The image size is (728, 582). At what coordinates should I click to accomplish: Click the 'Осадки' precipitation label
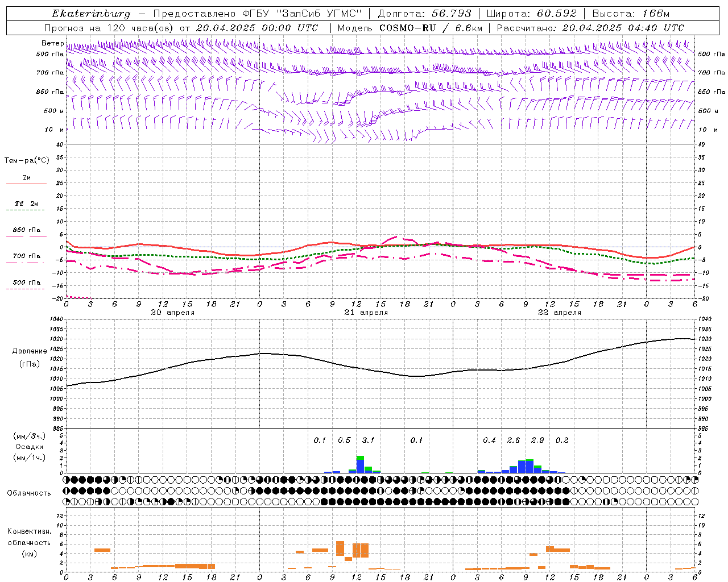[30, 447]
